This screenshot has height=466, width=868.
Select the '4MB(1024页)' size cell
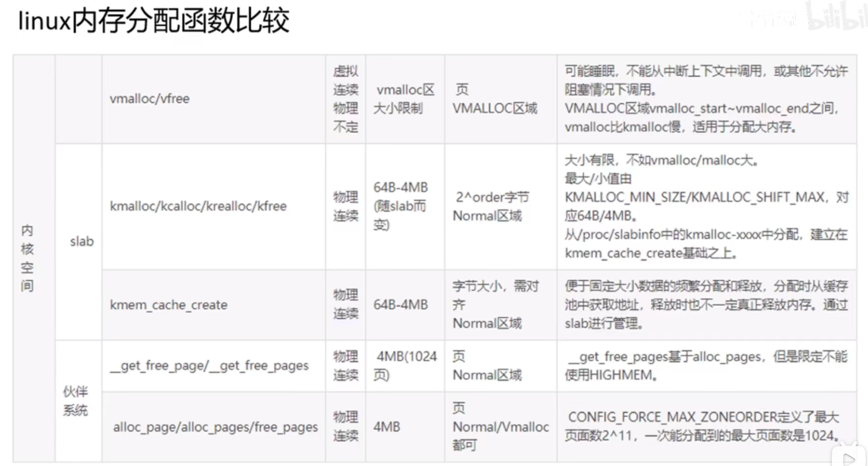point(405,366)
